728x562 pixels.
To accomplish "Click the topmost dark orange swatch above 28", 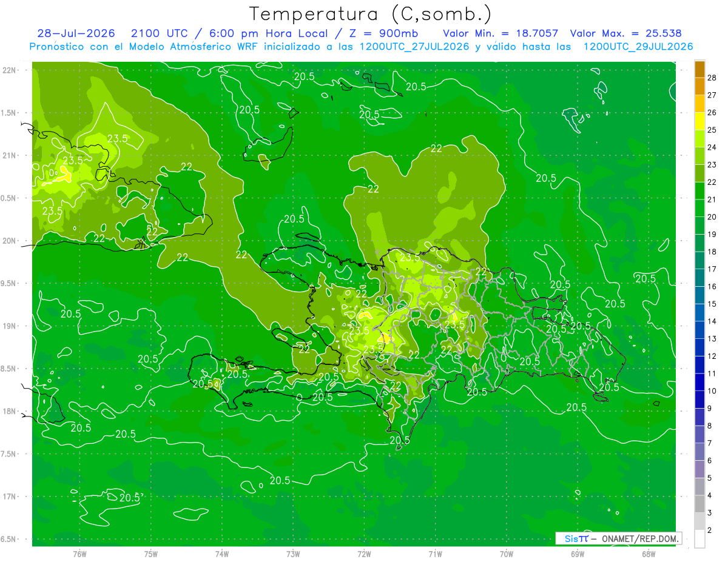I will [699, 69].
